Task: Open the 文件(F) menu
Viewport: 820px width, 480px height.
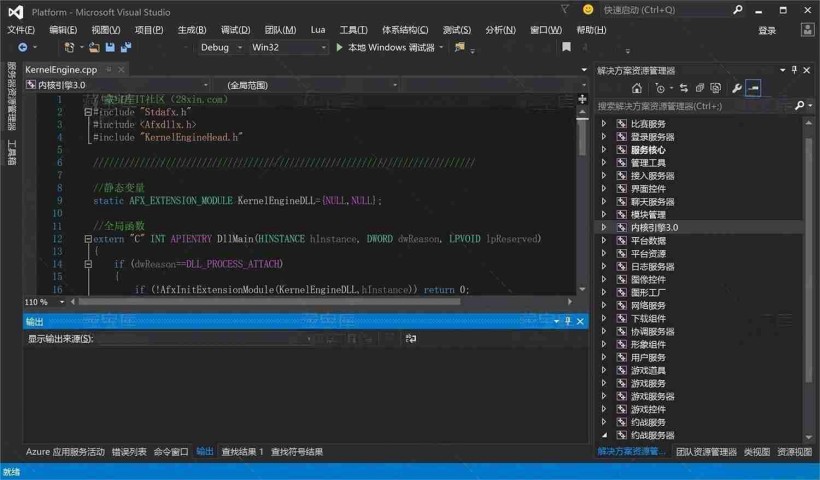Action: click(x=21, y=30)
